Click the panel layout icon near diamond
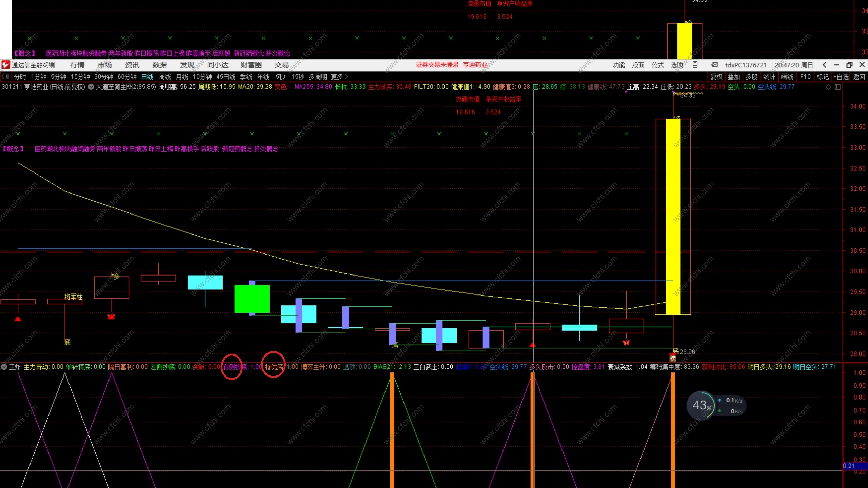This screenshot has height=488, width=868. (837, 87)
